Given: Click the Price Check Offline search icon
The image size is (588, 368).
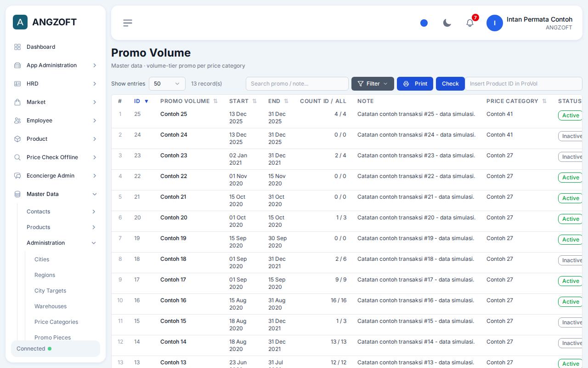Looking at the screenshot, I should tap(17, 157).
